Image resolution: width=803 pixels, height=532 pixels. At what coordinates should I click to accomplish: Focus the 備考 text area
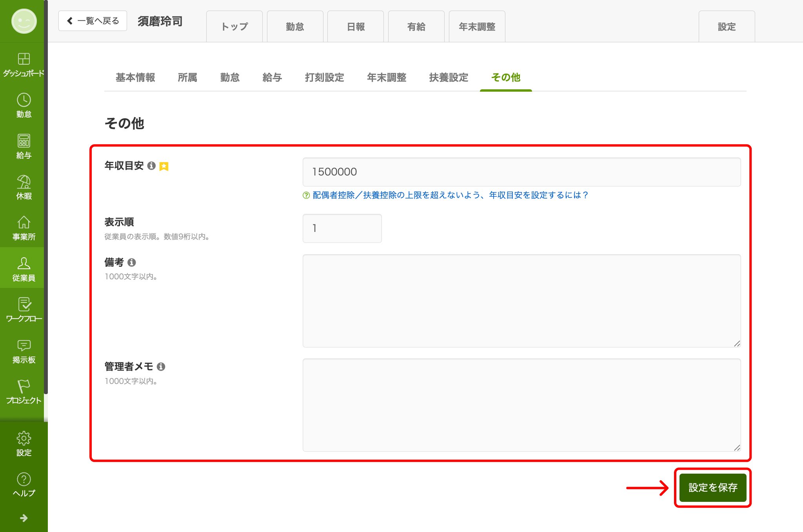click(x=521, y=301)
